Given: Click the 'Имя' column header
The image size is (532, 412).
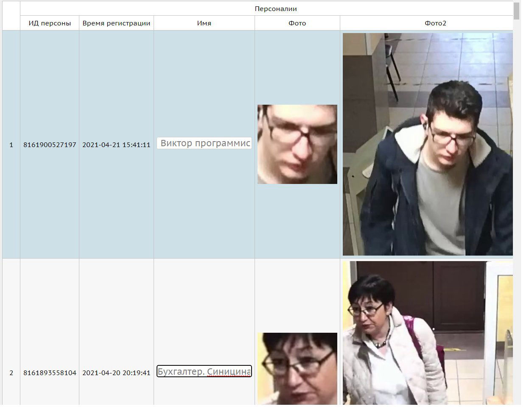Looking at the screenshot, I should (204, 23).
